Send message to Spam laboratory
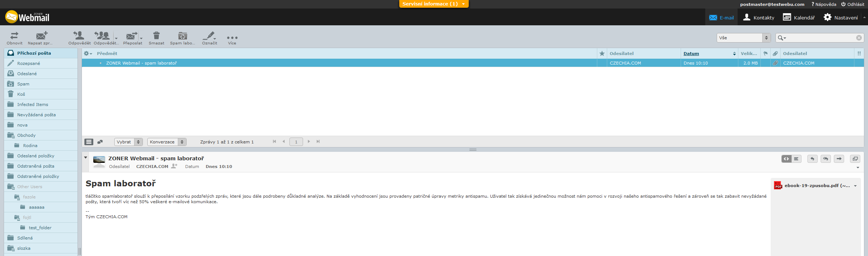Image resolution: width=868 pixels, height=256 pixels. [183, 36]
